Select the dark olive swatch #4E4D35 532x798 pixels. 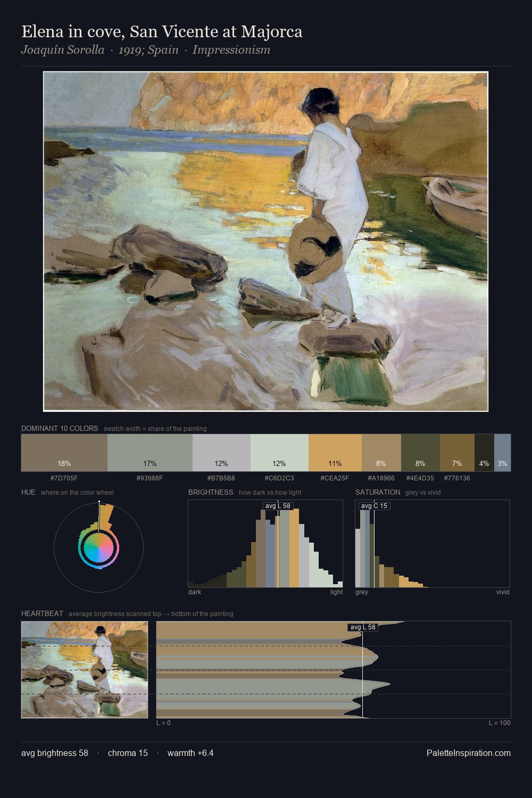(x=420, y=453)
